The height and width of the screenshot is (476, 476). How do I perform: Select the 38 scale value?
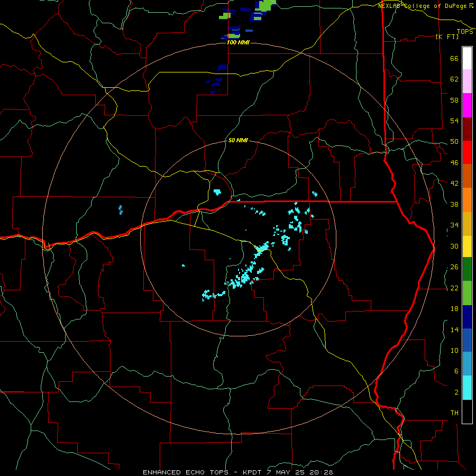454,204
